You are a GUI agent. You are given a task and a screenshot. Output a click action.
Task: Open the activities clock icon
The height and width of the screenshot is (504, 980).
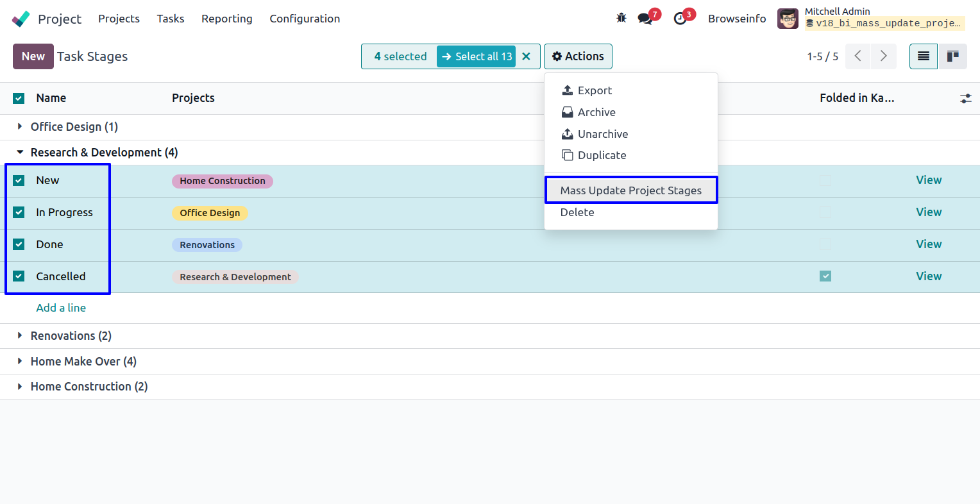point(680,19)
